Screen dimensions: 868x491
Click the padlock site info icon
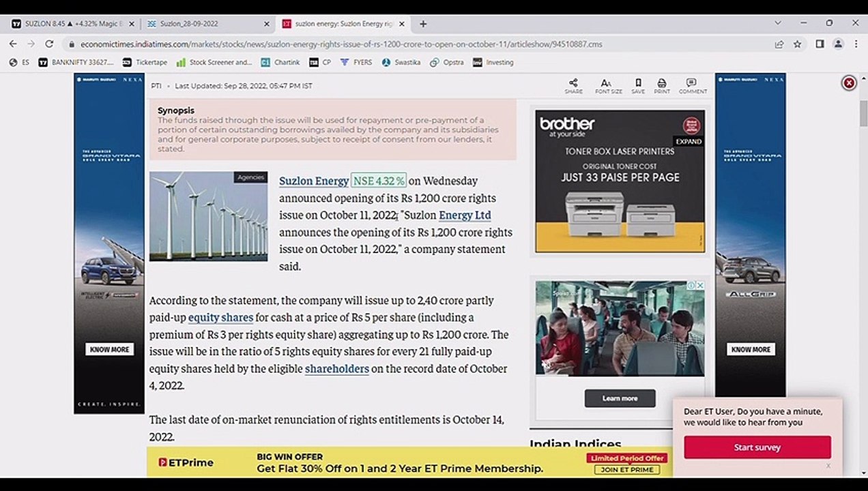point(71,44)
